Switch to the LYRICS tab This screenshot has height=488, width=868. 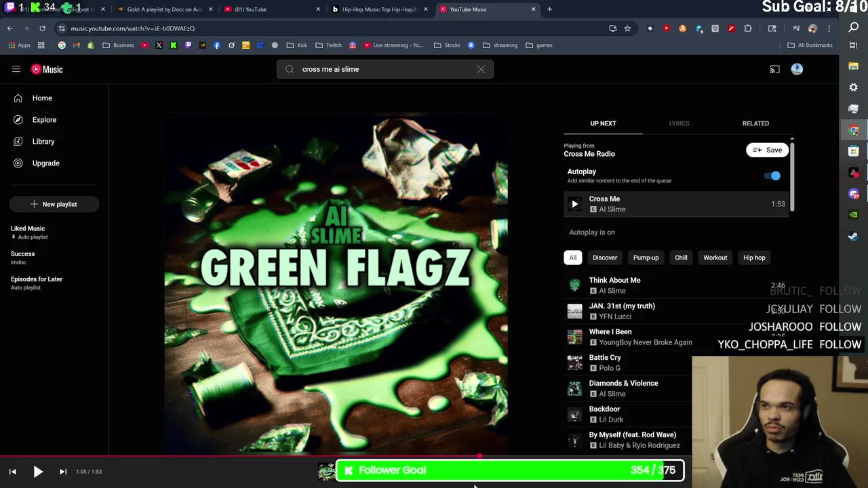(x=679, y=123)
